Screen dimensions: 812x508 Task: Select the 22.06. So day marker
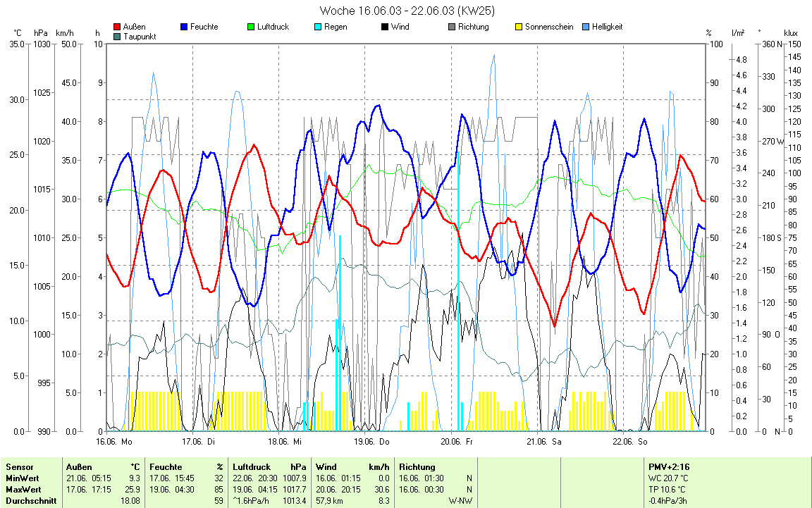[x=629, y=442]
